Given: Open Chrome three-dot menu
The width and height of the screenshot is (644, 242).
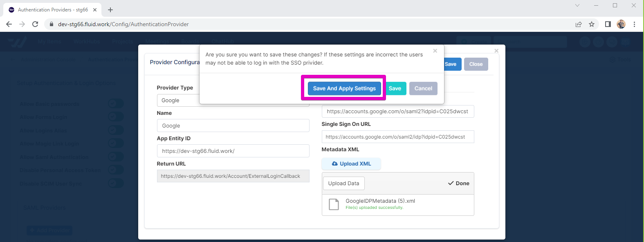Looking at the screenshot, I should coord(634,24).
